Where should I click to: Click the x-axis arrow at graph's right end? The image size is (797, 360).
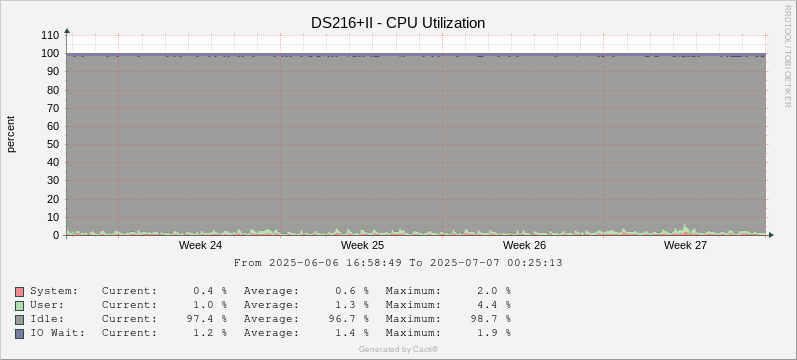click(771, 235)
